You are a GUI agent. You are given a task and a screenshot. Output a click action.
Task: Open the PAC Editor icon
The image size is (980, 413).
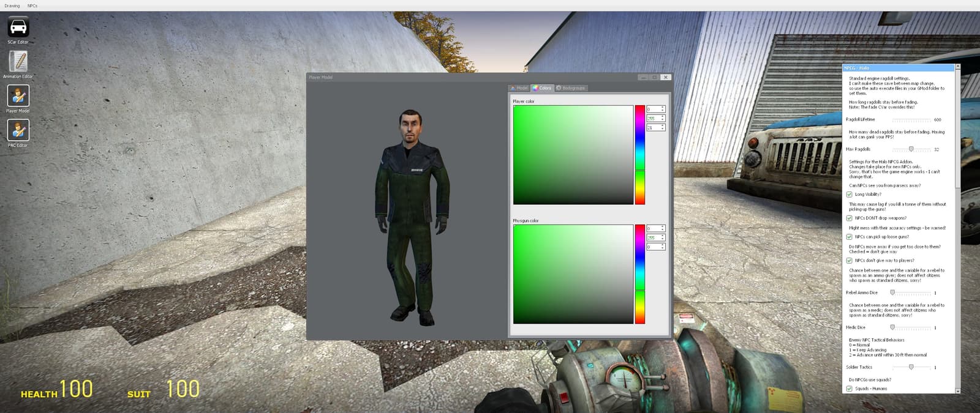tap(18, 133)
